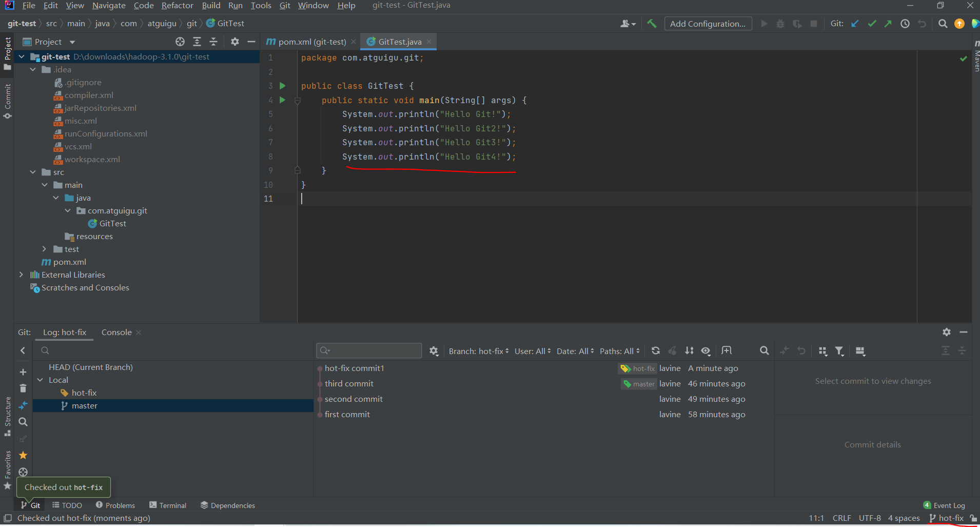980x527 pixels.
Task: Open the User: All filter dropdown
Action: coord(533,351)
